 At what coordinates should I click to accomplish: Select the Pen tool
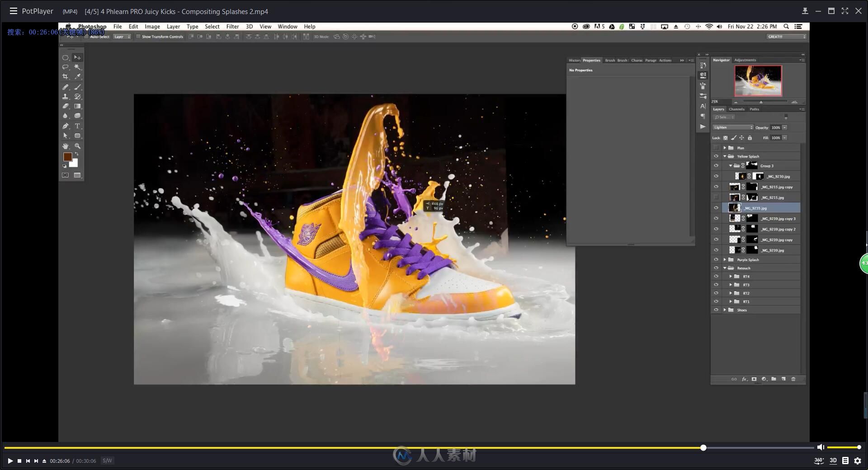(x=66, y=126)
